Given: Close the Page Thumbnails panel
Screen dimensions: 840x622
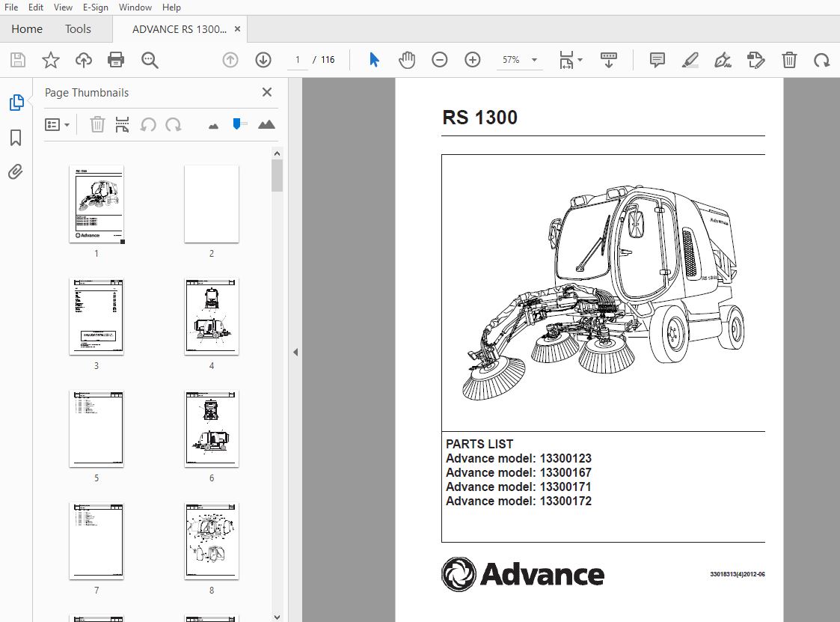Looking at the screenshot, I should click(x=267, y=92).
